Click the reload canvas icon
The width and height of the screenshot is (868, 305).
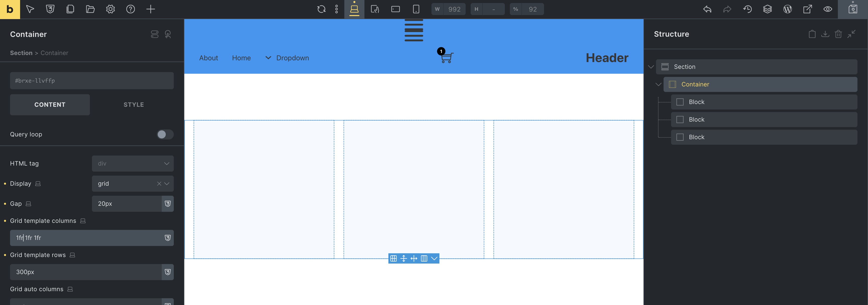(x=321, y=9)
